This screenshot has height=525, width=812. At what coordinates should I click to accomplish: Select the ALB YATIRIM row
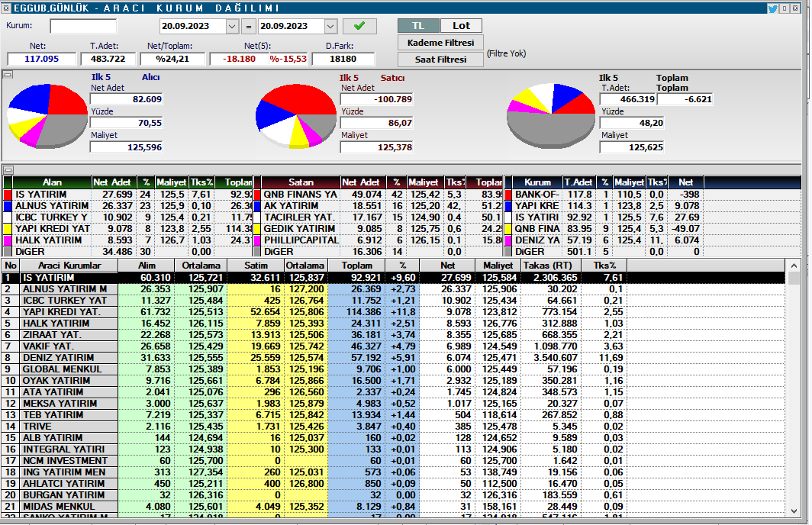click(393, 437)
